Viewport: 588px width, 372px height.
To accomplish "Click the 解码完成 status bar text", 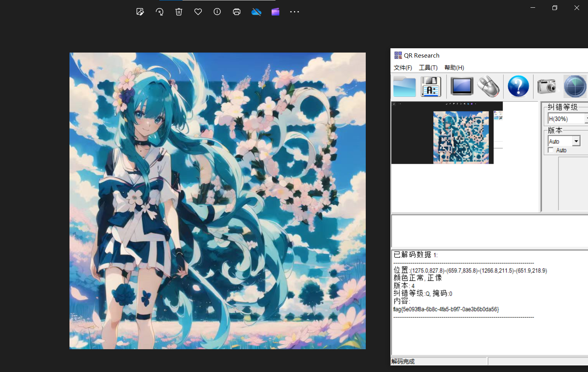I will (x=403, y=362).
